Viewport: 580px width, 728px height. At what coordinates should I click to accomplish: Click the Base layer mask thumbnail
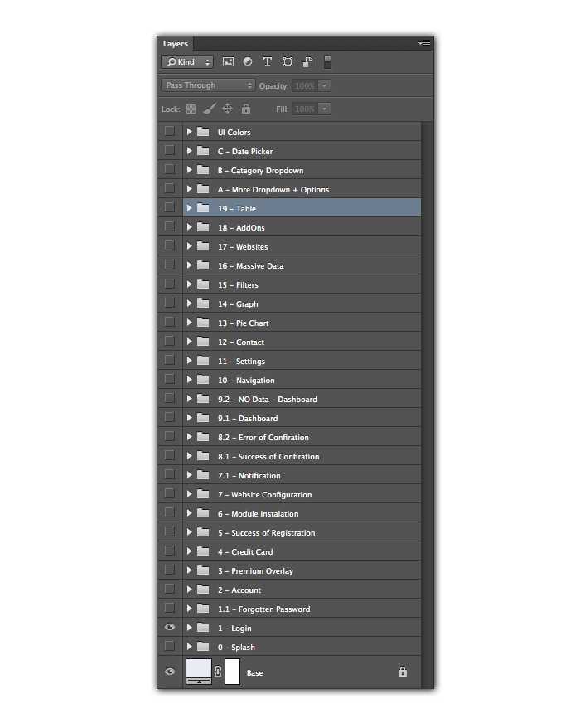pos(232,672)
